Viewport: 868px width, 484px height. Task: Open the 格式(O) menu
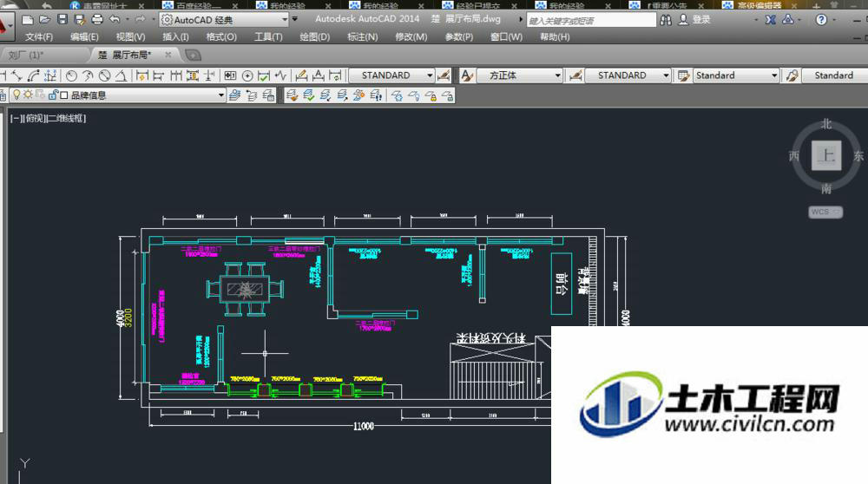tap(220, 37)
